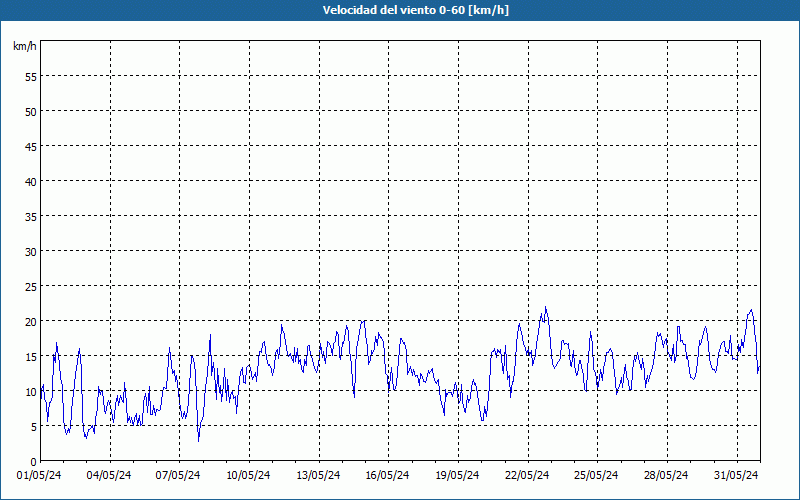Click the wind speed peak near 22/05/24

545,307
